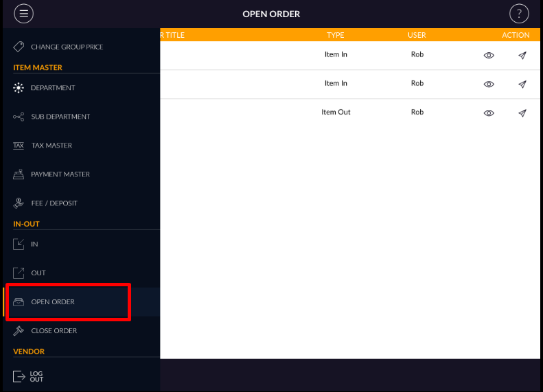Select the Open Order sidebar item
This screenshot has width=543, height=392.
[53, 302]
